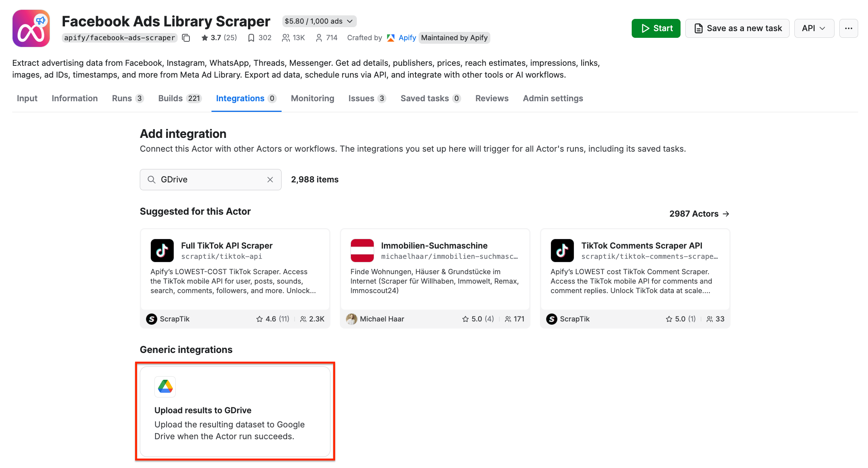Click the Facebook Ads Library Scraper logo
868x468 pixels.
coord(31,28)
